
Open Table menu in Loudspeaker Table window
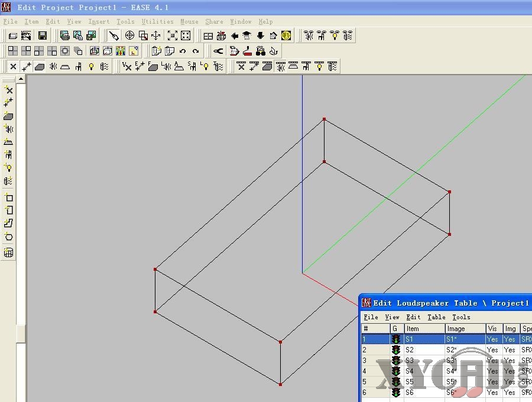[436, 317]
